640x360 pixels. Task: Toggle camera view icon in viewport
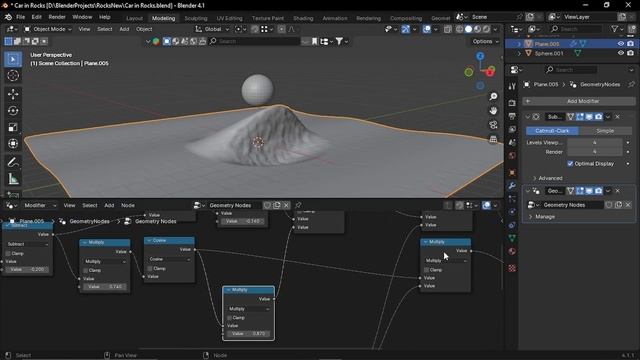pyautogui.click(x=493, y=125)
